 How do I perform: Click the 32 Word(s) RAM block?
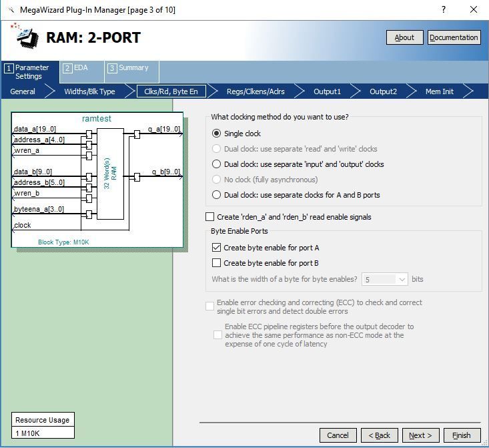110,174
